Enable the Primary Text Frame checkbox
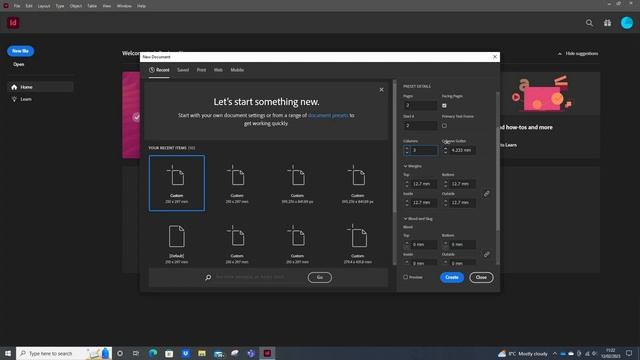This screenshot has height=360, width=640. (444, 126)
